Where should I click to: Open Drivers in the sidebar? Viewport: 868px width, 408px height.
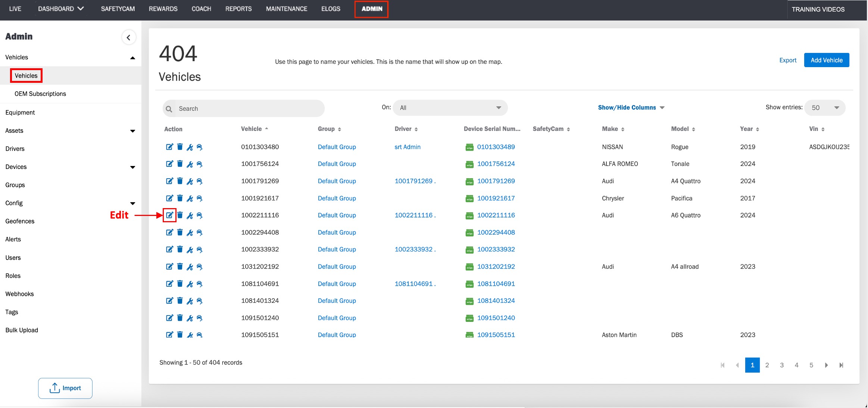coord(15,148)
